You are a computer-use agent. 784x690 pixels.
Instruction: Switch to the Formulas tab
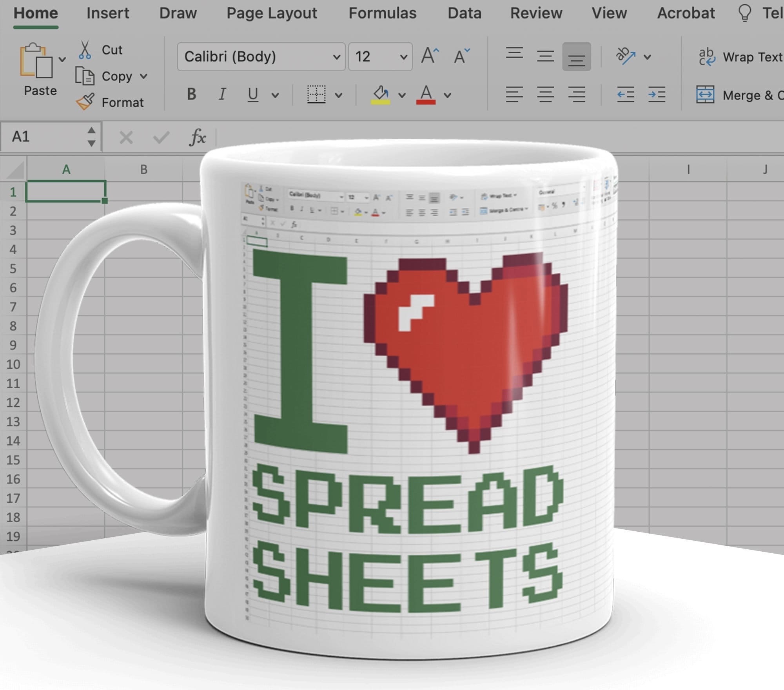(x=382, y=13)
